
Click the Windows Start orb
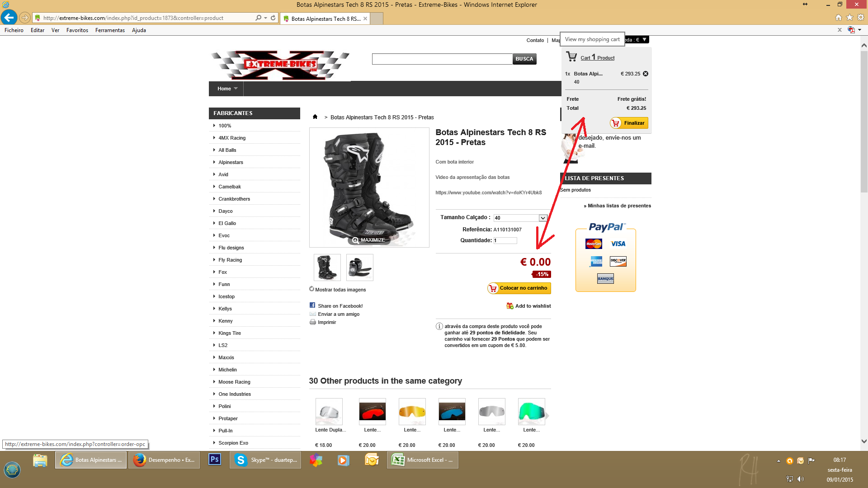12,470
